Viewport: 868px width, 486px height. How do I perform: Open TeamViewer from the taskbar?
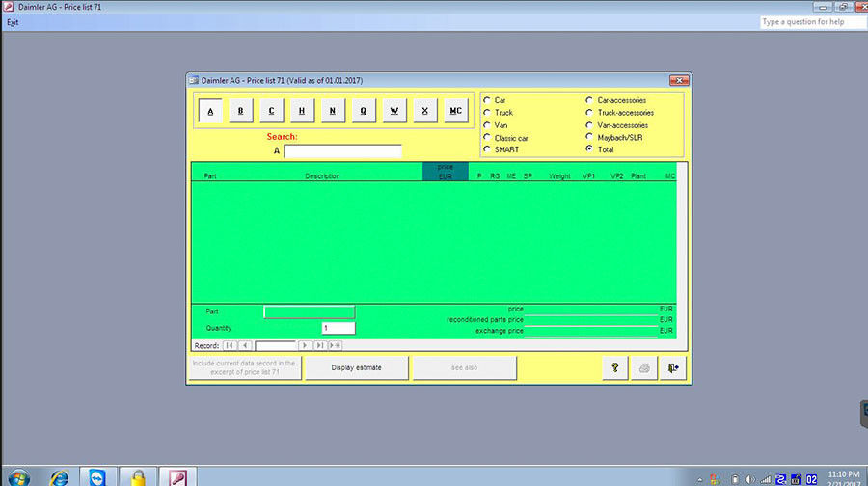click(x=96, y=476)
